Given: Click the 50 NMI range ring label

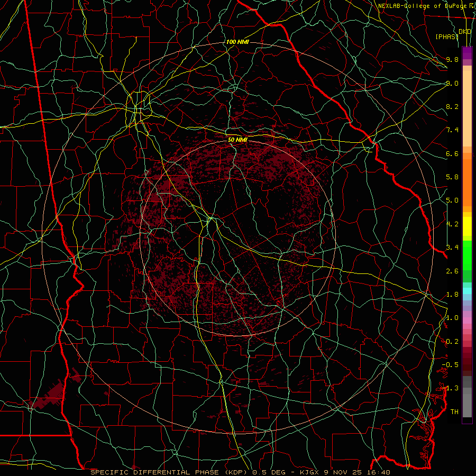Looking at the screenshot, I should click(x=237, y=140).
